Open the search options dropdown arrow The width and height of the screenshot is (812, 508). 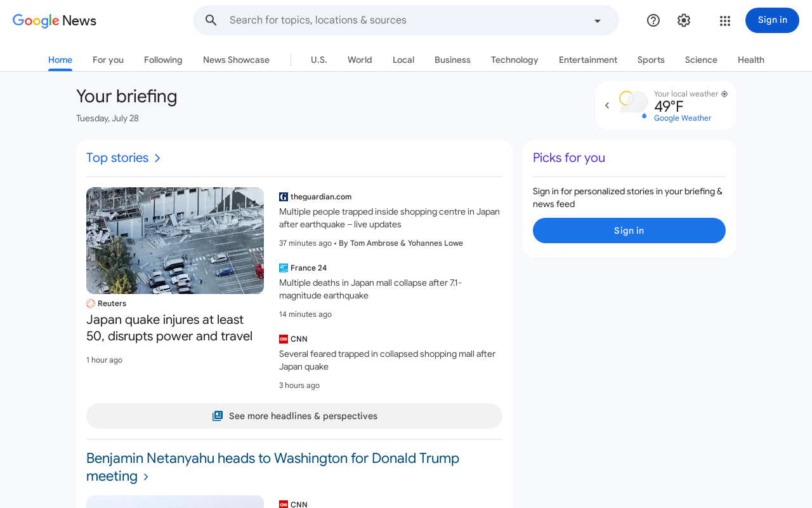tap(597, 21)
